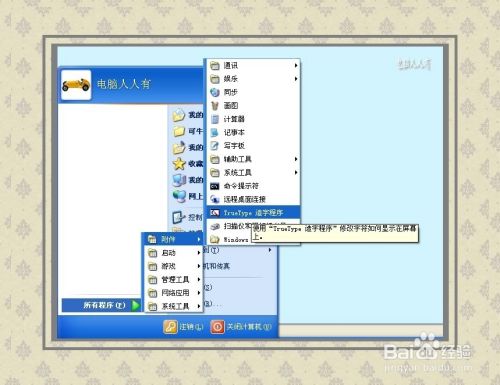Launch 写字板 WordPad icon

click(215, 146)
